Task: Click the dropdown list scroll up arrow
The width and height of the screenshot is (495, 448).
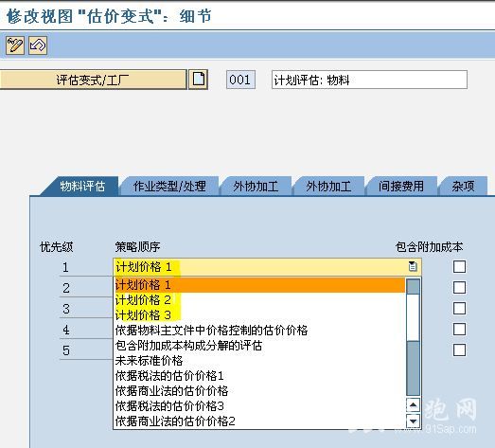Action: [x=413, y=404]
